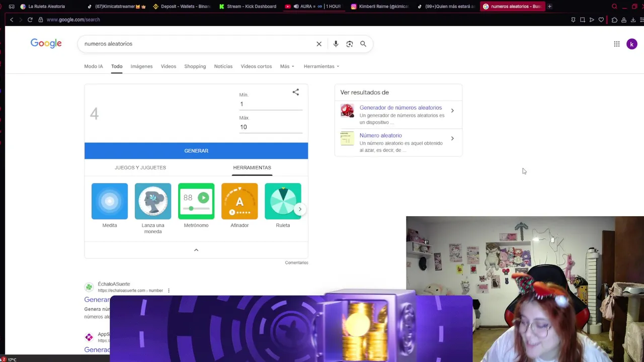Expand the Herramientas dropdown
The image size is (644, 362).
click(321, 66)
